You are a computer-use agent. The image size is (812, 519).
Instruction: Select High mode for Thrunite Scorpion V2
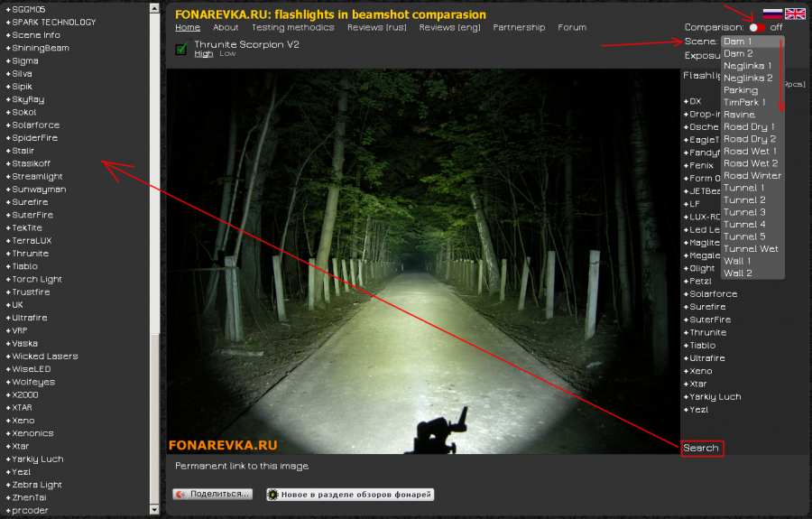pyautogui.click(x=204, y=54)
